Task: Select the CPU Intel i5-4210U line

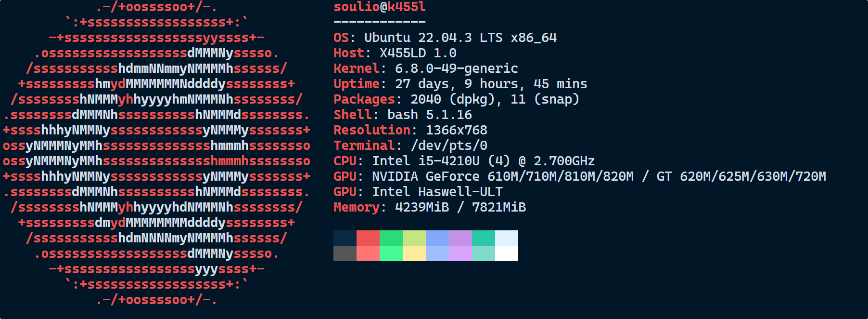Action: pyautogui.click(x=464, y=161)
